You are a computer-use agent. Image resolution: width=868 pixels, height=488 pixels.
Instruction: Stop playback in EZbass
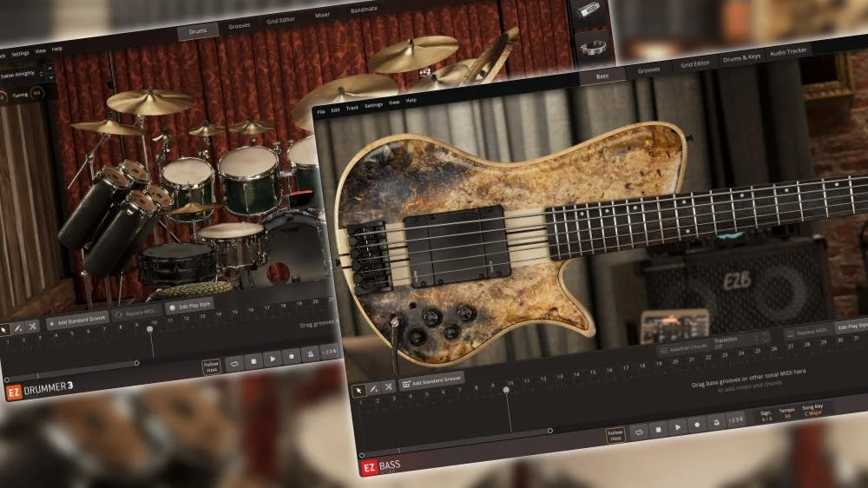pos(658,429)
